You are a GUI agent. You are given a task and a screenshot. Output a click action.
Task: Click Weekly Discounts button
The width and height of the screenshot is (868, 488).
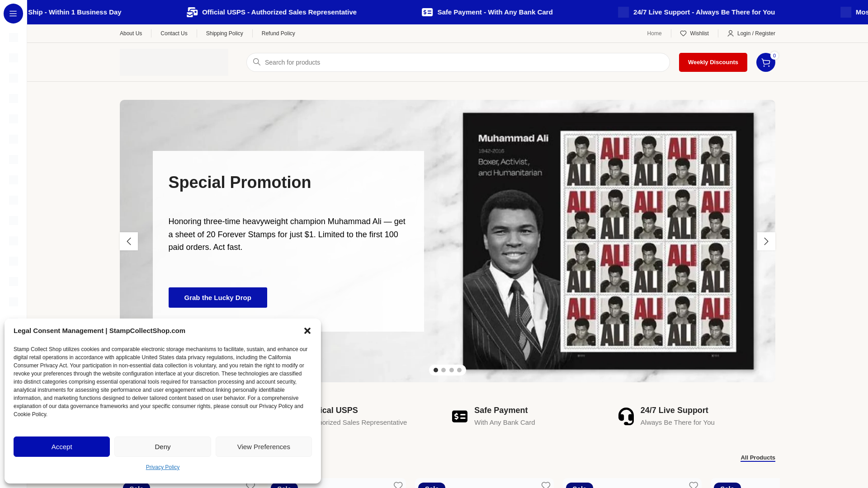[x=713, y=62]
